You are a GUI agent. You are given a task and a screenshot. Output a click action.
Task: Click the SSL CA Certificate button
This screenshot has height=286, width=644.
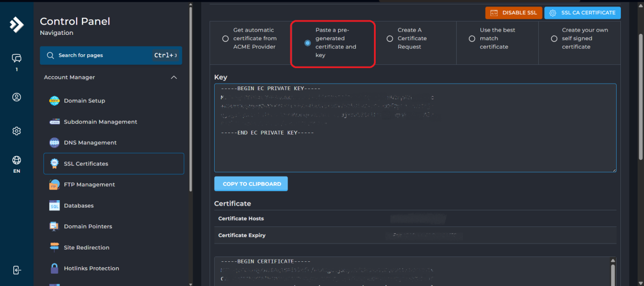pyautogui.click(x=582, y=13)
